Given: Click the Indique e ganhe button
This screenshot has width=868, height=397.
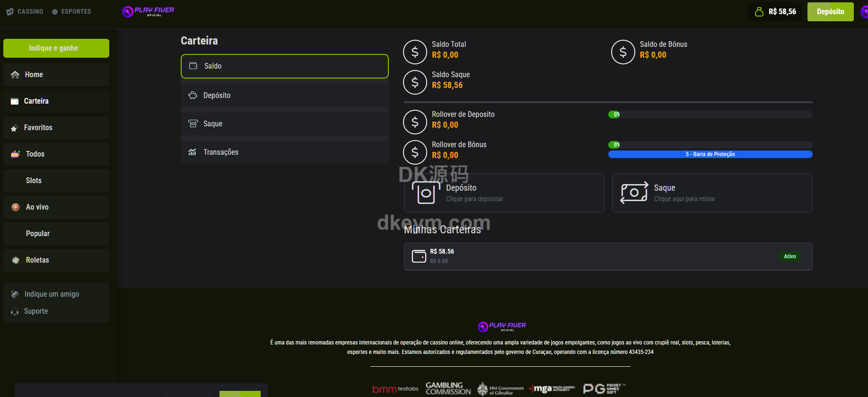Looking at the screenshot, I should pyautogui.click(x=56, y=48).
